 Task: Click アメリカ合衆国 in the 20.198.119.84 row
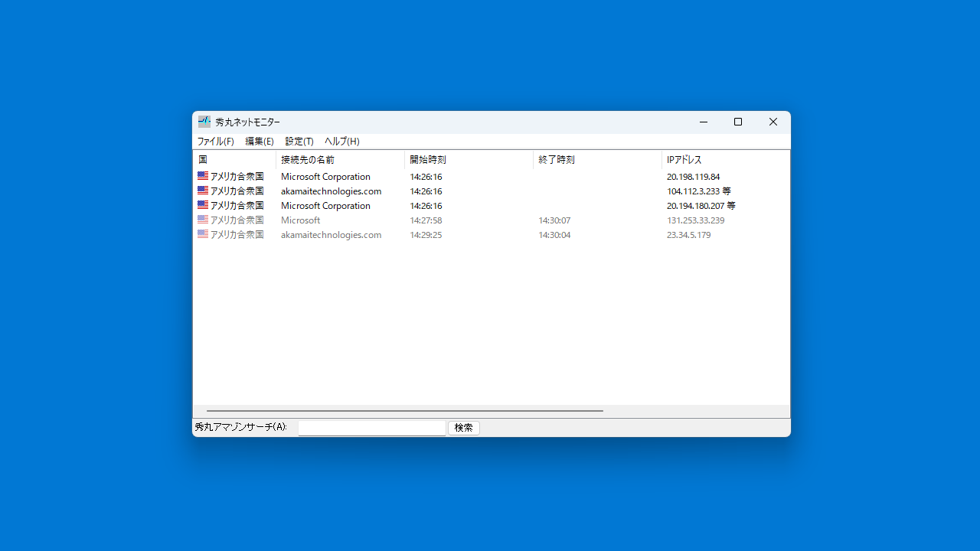[x=237, y=177]
